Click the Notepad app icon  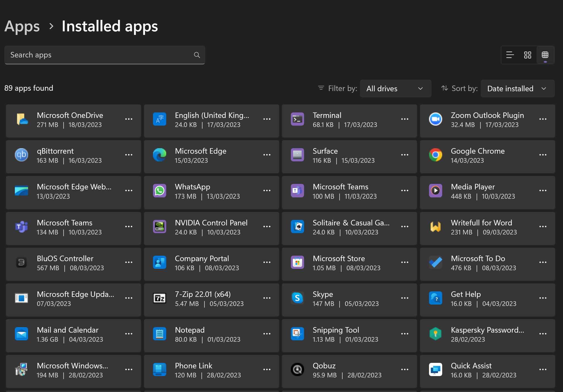pos(160,334)
